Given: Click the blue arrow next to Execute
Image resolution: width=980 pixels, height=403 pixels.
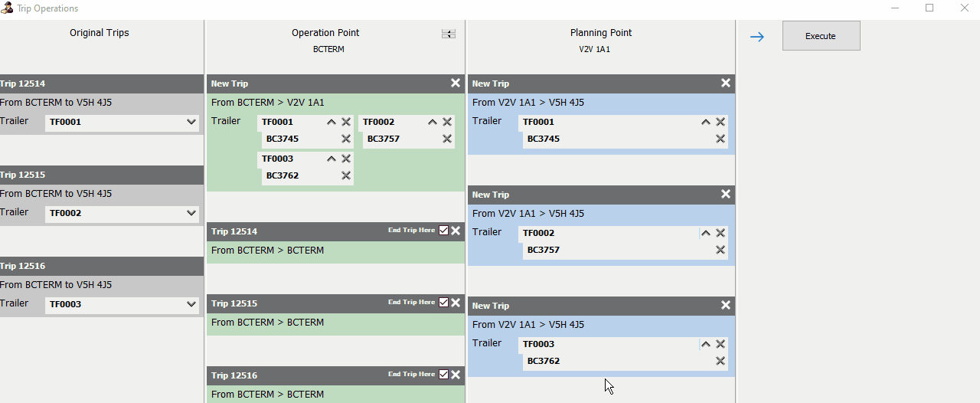Looking at the screenshot, I should (757, 37).
